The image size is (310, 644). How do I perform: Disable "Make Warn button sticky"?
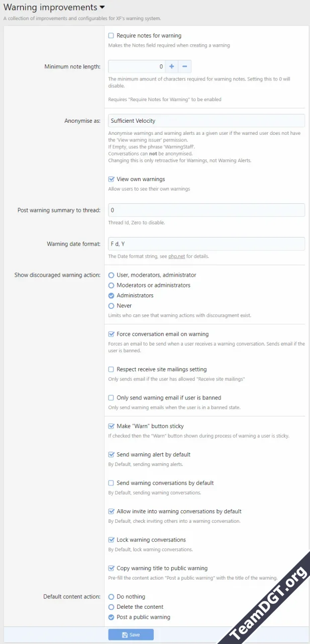(112, 426)
